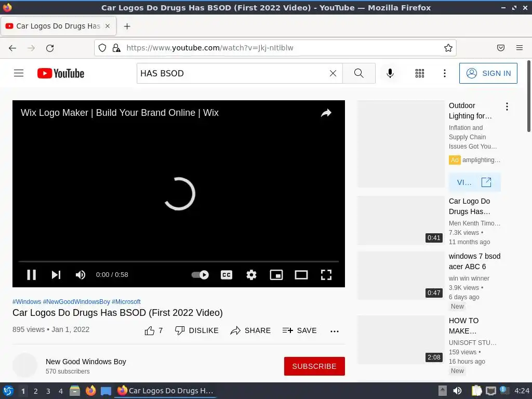Click the search magnifier button
This screenshot has width=532, height=399.
coord(359,73)
